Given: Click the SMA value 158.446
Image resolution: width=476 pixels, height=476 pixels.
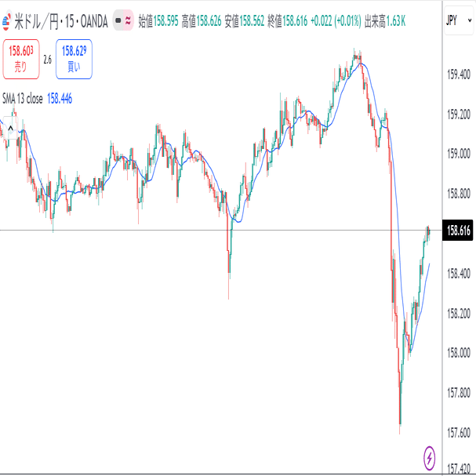Looking at the screenshot, I should 60,99.
